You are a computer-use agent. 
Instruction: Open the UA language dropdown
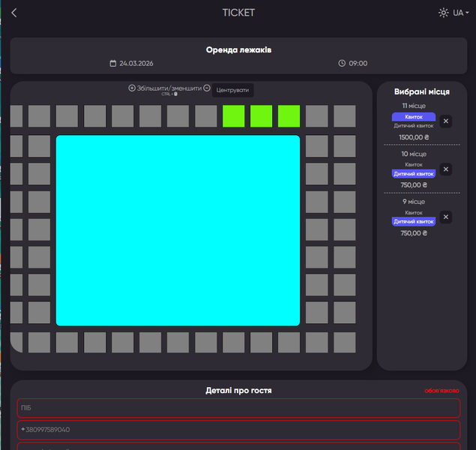(x=461, y=13)
